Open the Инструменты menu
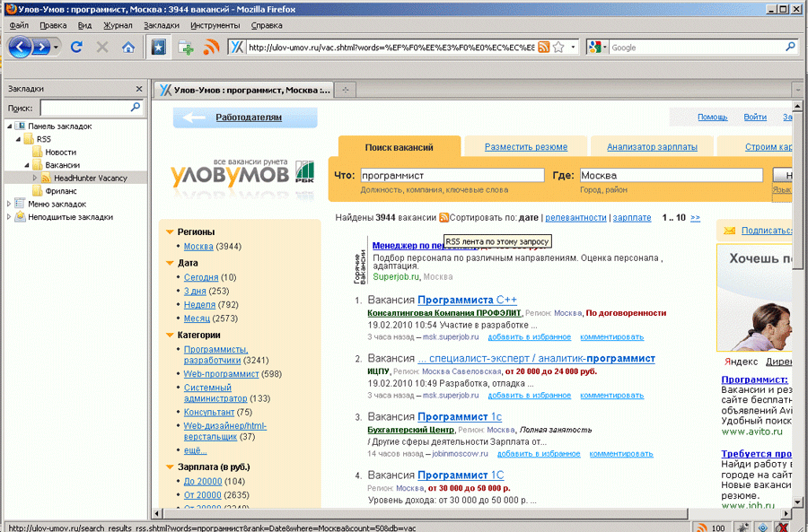 [x=215, y=25]
